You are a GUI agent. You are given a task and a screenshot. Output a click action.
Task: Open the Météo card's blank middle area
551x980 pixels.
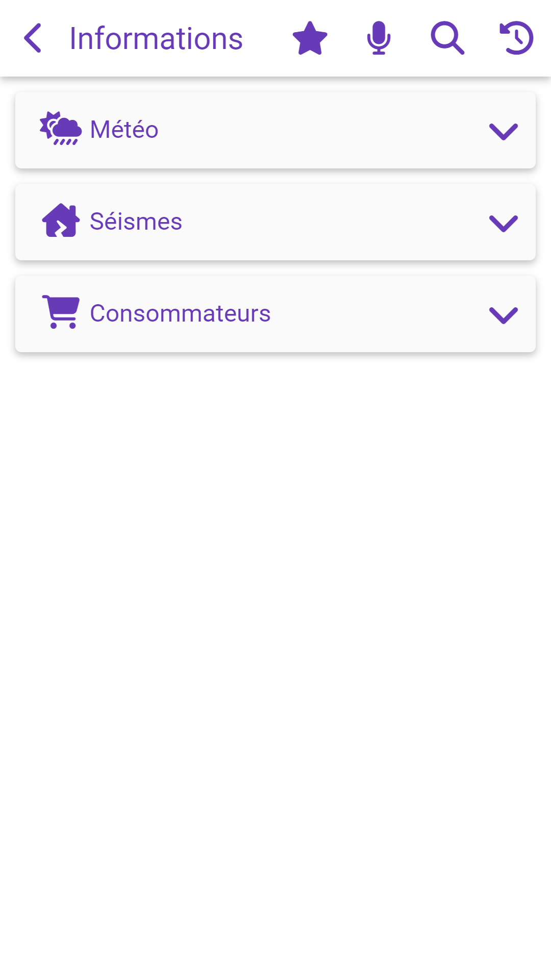pyautogui.click(x=321, y=130)
